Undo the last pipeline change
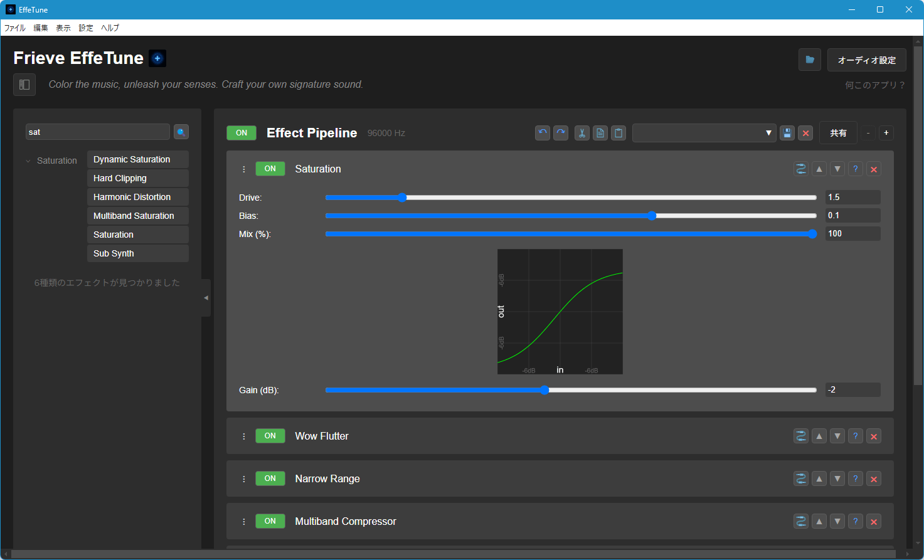Viewport: 924px width, 560px height. [x=543, y=133]
